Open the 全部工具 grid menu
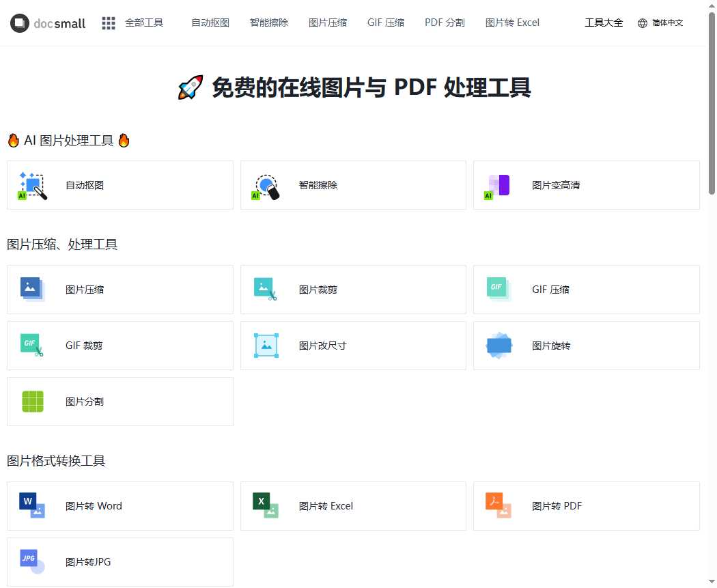 point(109,23)
